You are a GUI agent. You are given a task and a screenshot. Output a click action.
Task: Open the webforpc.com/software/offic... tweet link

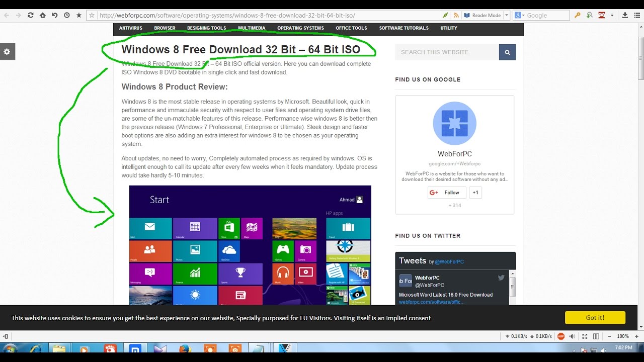pyautogui.click(x=432, y=302)
